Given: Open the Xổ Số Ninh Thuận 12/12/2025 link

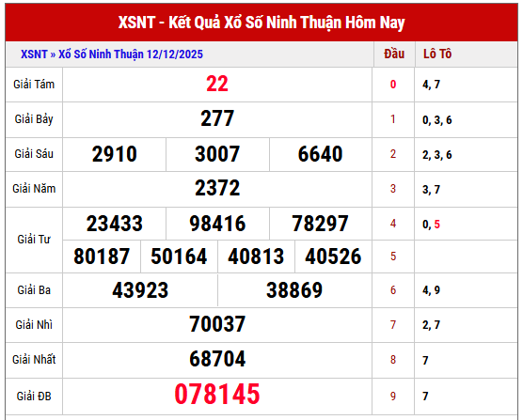Looking at the screenshot, I should (131, 54).
